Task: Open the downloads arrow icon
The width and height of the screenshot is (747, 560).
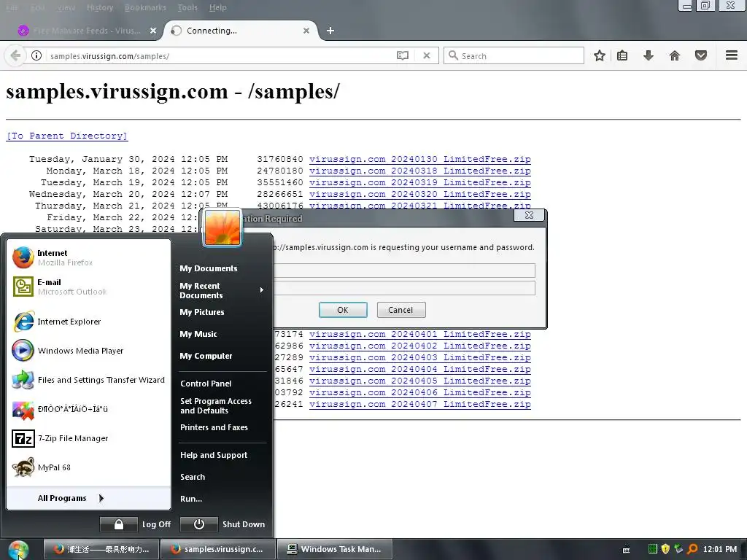Action: click(649, 55)
